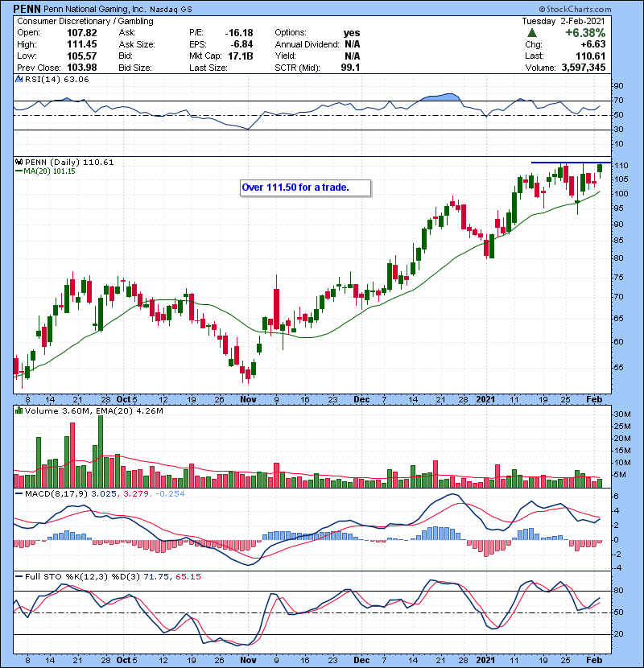Click the Nov label on the price chart axis

pyautogui.click(x=248, y=400)
